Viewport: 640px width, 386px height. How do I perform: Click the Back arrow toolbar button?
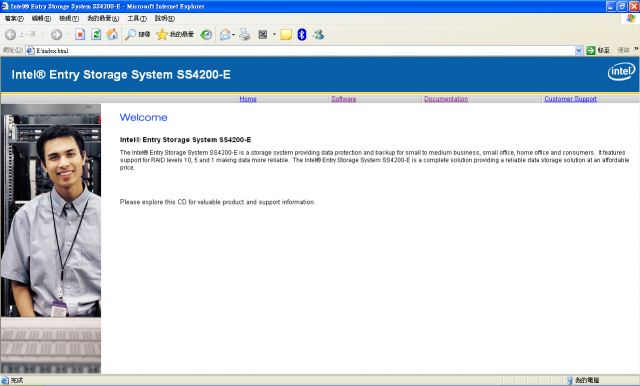coord(11,35)
